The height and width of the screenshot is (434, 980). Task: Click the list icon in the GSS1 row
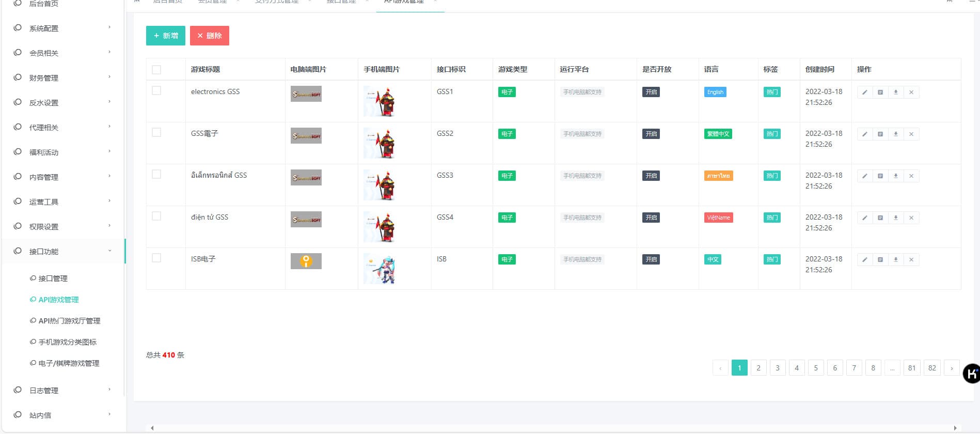click(x=880, y=92)
